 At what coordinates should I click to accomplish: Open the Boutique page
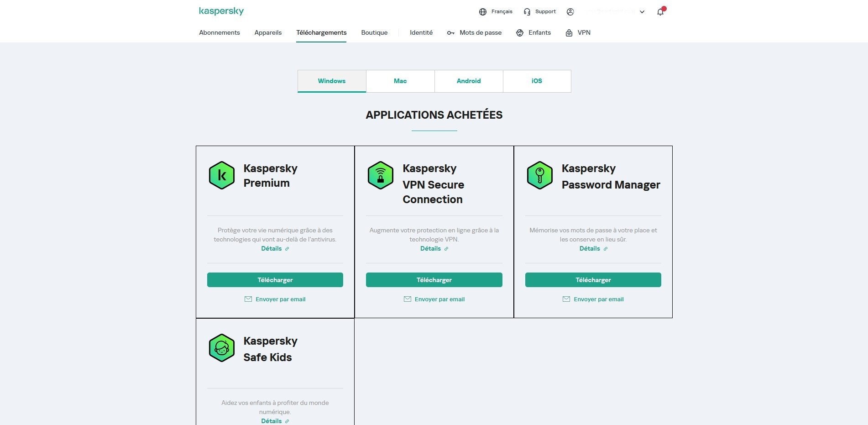pos(374,32)
